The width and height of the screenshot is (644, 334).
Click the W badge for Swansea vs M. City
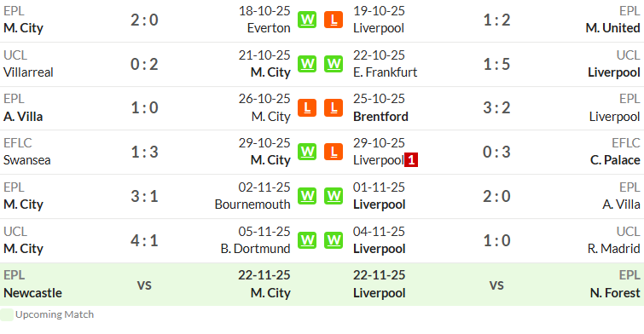tap(307, 152)
